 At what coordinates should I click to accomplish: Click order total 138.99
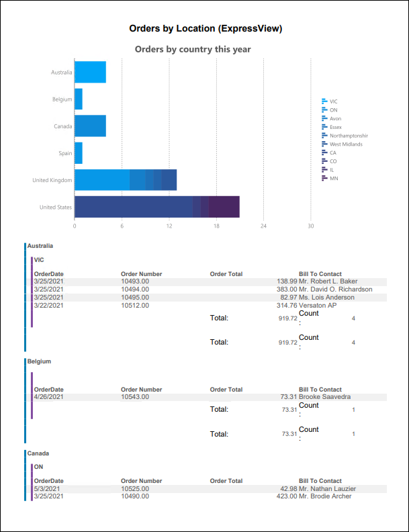[x=287, y=281]
